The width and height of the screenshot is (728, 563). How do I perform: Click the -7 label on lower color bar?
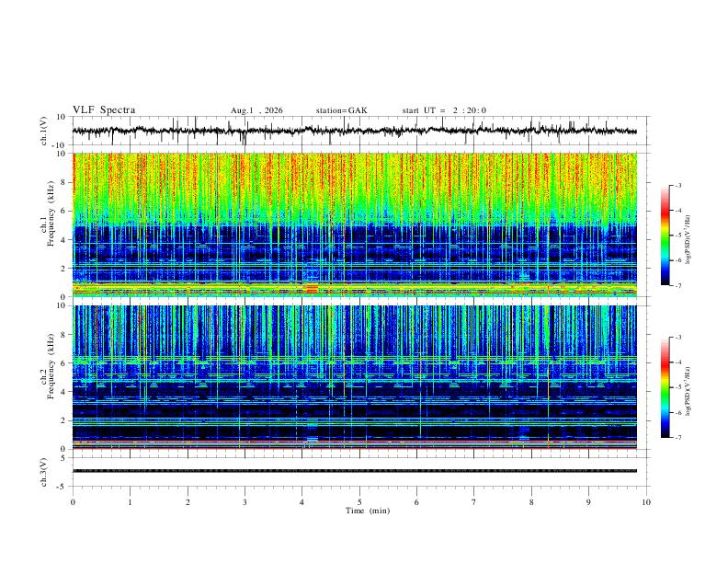click(x=677, y=437)
